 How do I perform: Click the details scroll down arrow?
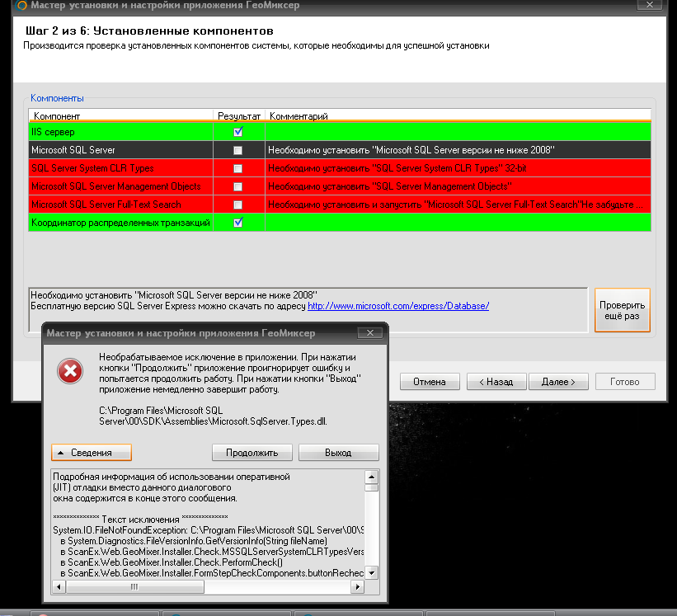click(371, 572)
